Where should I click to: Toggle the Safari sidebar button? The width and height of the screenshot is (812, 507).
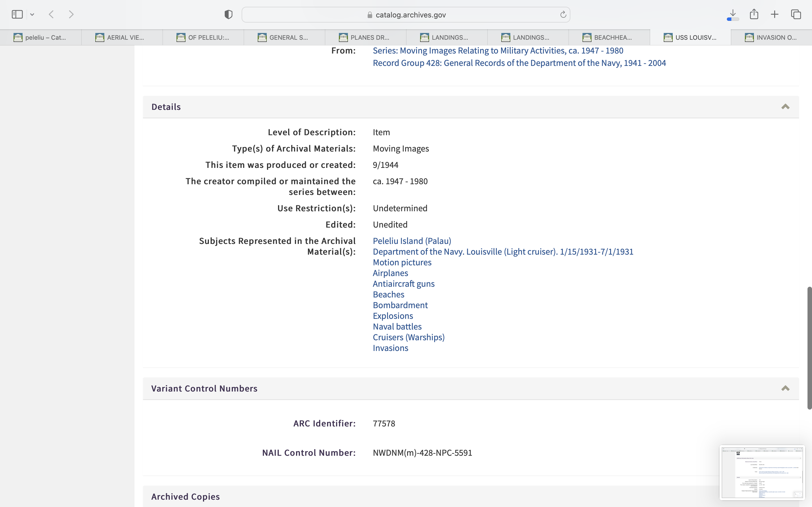pyautogui.click(x=17, y=14)
